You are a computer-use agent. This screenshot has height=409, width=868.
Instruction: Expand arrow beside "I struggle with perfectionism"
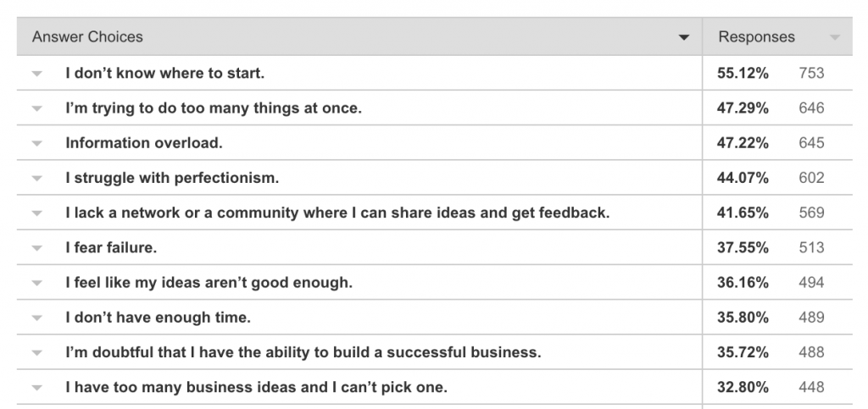click(36, 178)
